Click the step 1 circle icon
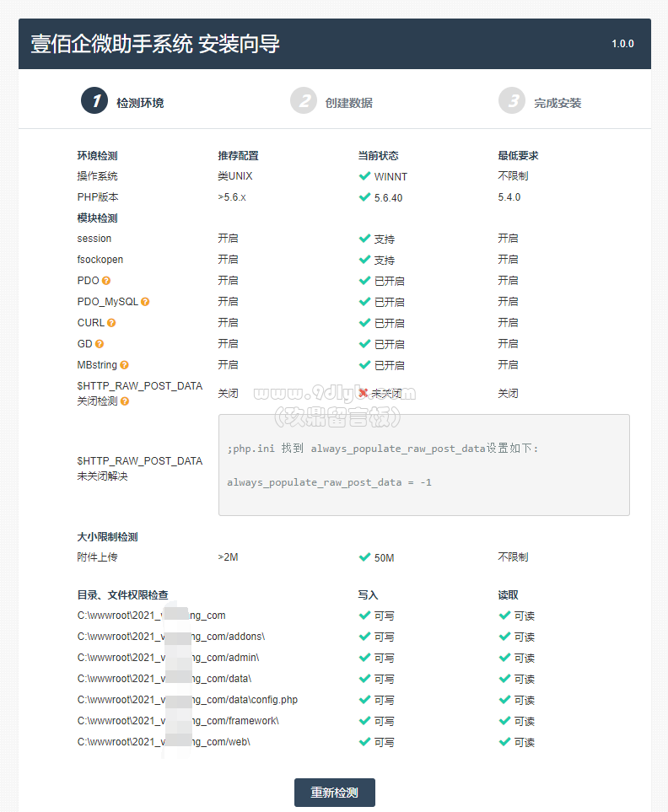 tap(94, 100)
